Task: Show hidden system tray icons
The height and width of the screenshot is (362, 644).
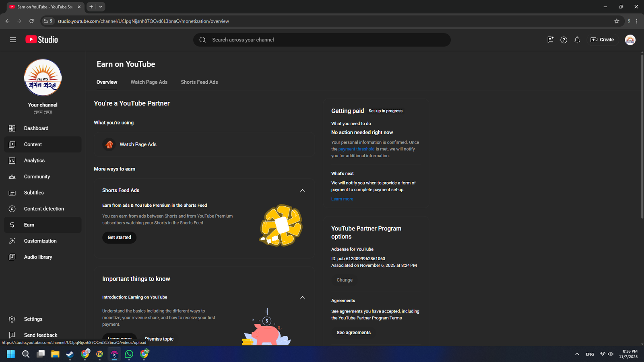Action: point(577,354)
